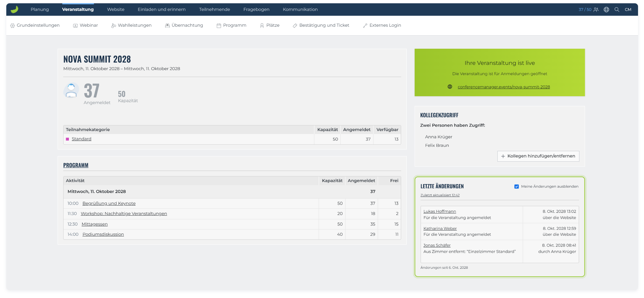Click the green bird logo icon
Viewport: 644px width, 298px height.
[x=14, y=9]
